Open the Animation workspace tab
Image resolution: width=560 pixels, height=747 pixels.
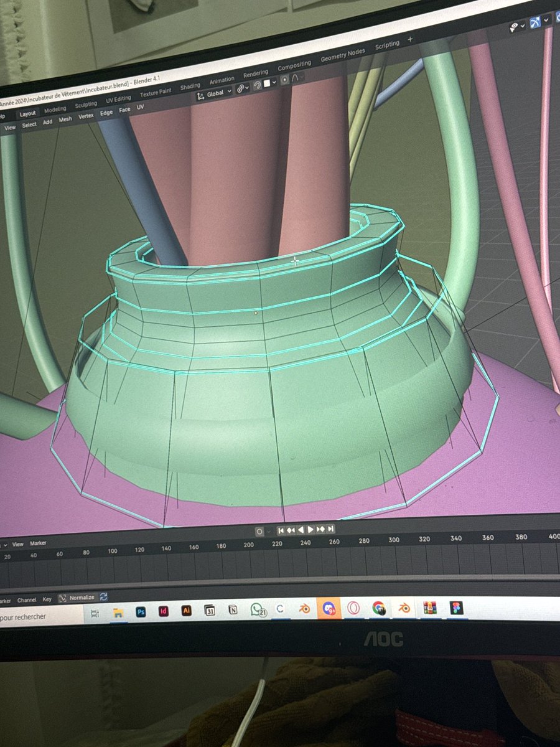click(222, 80)
